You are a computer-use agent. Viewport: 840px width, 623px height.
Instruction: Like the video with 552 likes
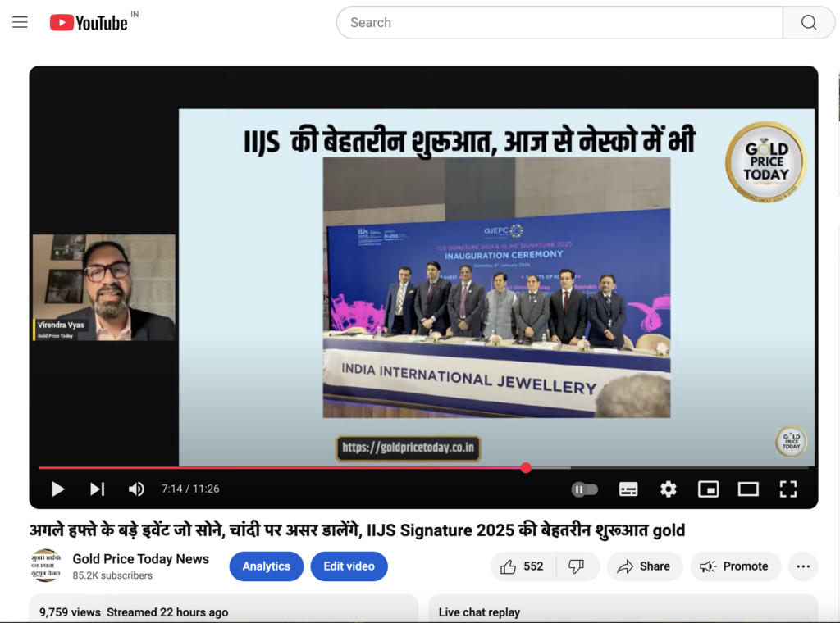pyautogui.click(x=523, y=566)
